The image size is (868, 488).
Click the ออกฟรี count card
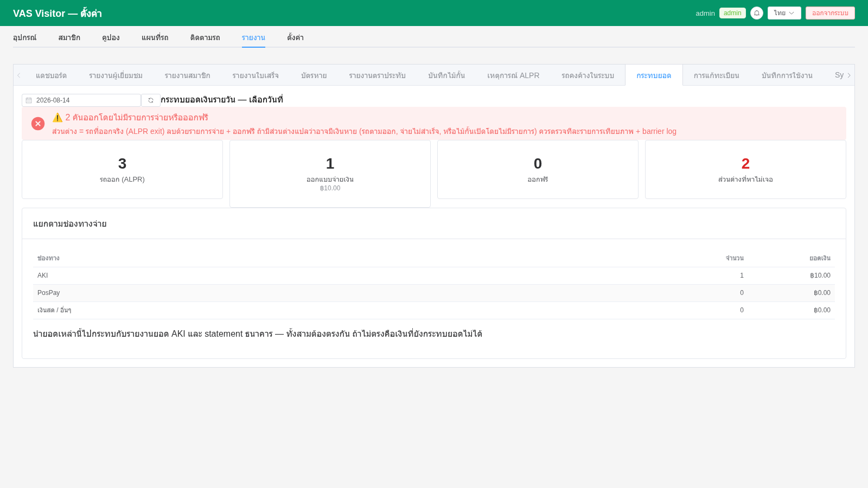(538, 170)
